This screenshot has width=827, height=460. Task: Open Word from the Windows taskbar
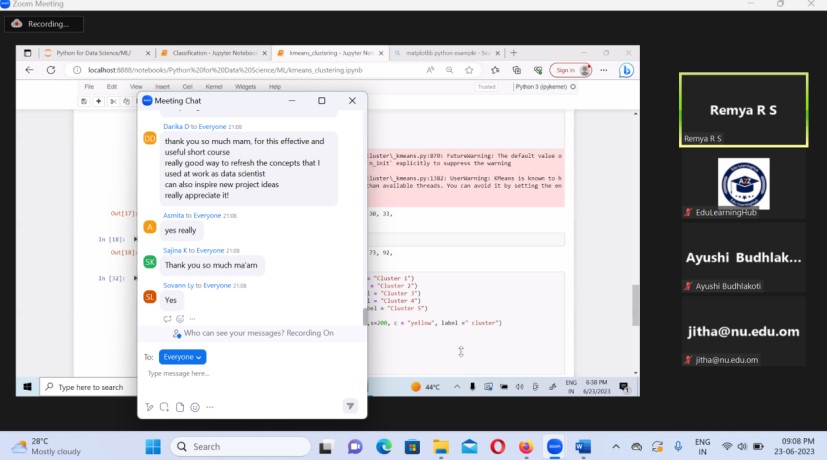click(x=583, y=446)
